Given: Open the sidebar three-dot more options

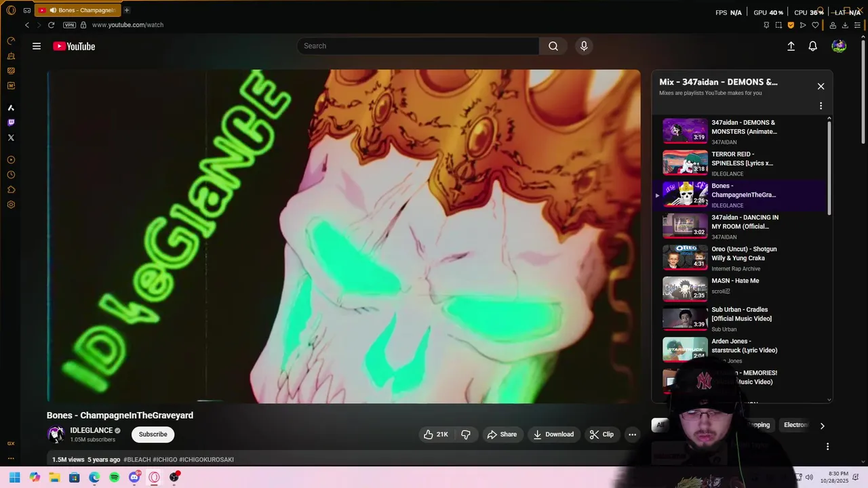Looking at the screenshot, I should [11, 458].
